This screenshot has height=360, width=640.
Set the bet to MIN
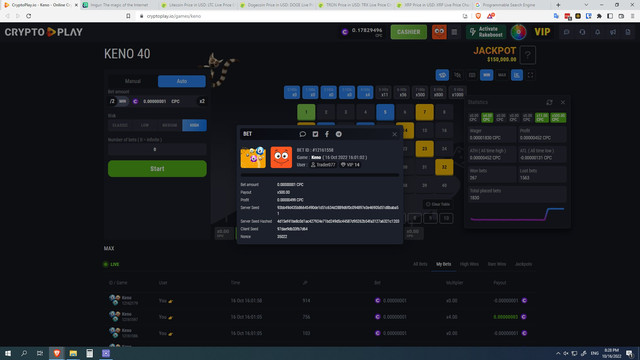[x=122, y=101]
